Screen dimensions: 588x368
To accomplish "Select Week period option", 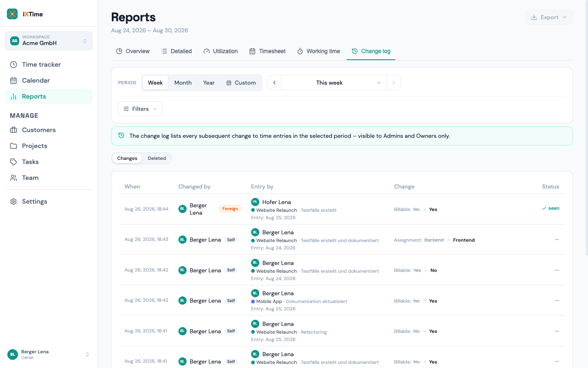I will [155, 83].
